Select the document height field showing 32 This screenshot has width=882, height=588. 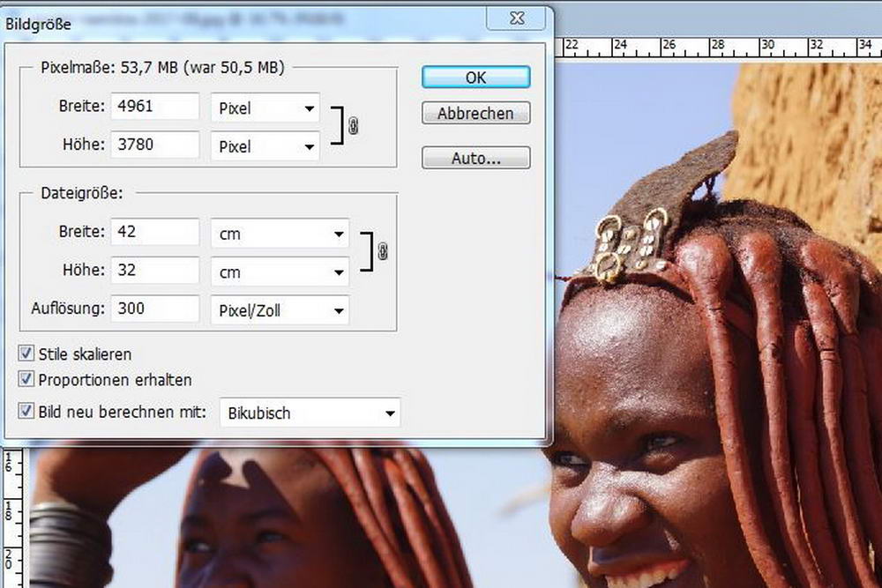[x=155, y=271]
